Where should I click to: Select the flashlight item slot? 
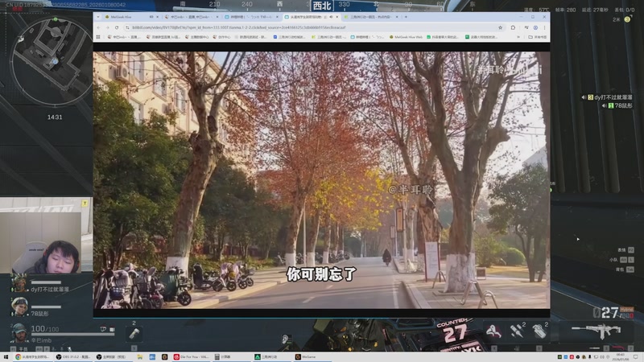click(x=134, y=334)
